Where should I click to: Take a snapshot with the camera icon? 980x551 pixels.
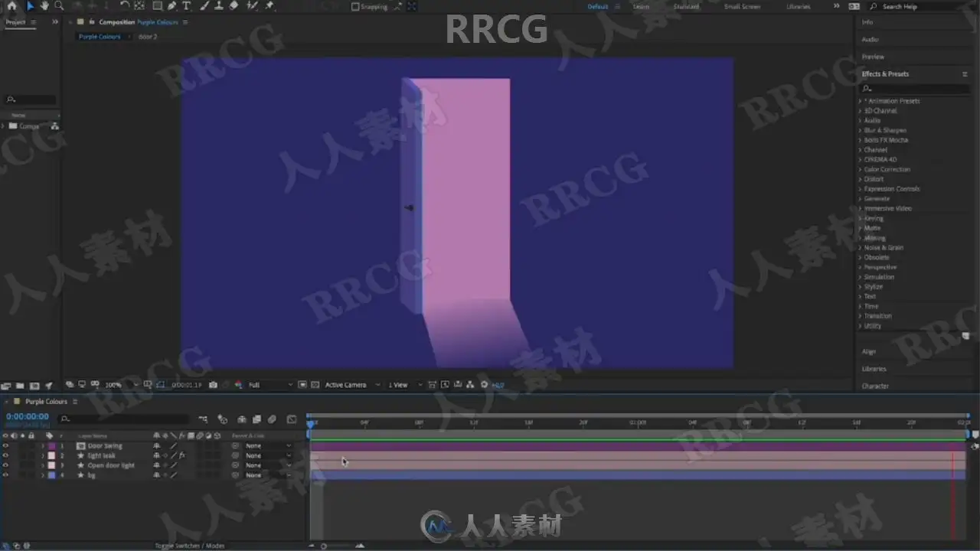coord(213,385)
